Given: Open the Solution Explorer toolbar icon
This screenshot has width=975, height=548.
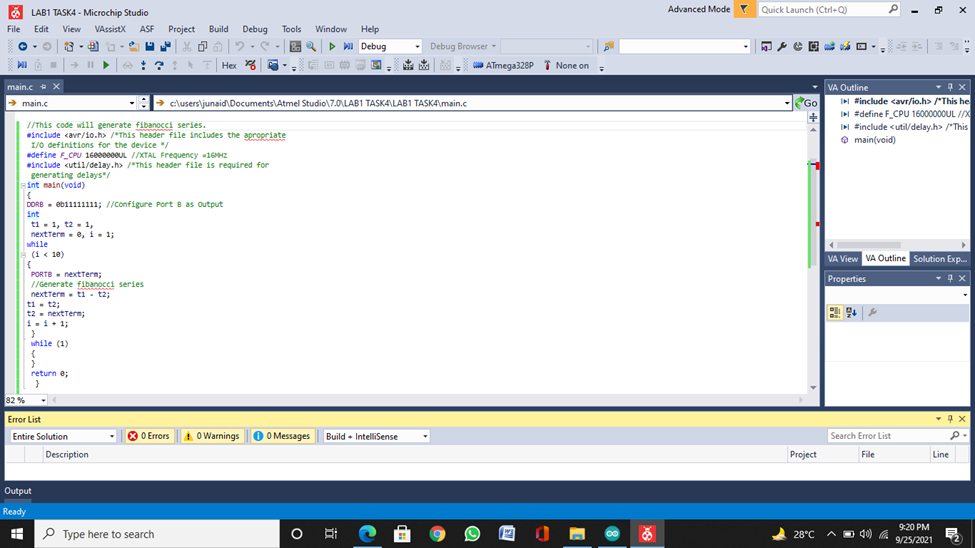Looking at the screenshot, I should tap(766, 47).
